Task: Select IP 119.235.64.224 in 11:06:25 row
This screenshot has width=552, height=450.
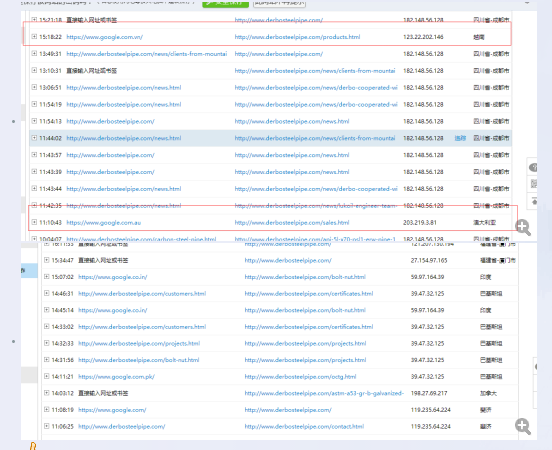Action: pos(431,426)
